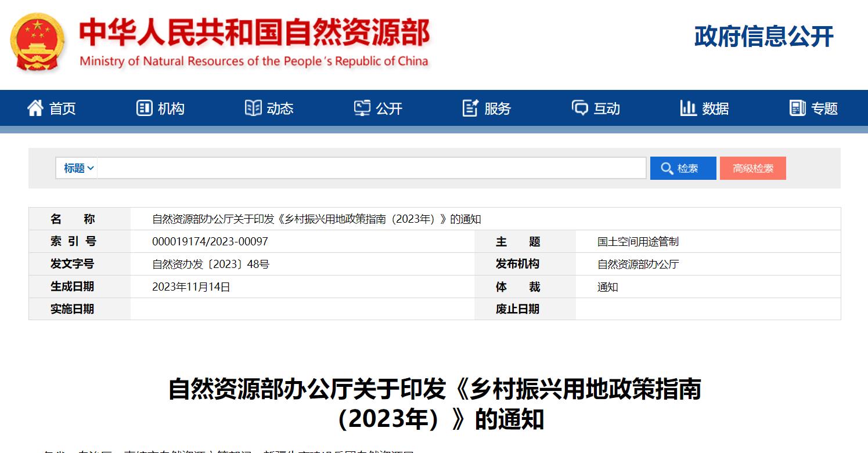This screenshot has height=453, width=868.
Task: Click the speech-bubble icon beside 互动
Action: (x=580, y=108)
